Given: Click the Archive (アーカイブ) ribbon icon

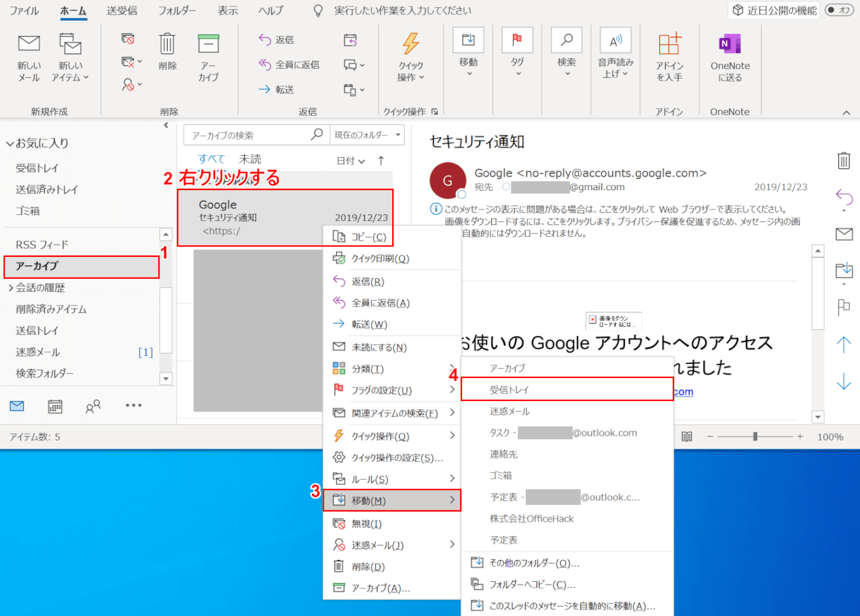Looking at the screenshot, I should coord(208,45).
